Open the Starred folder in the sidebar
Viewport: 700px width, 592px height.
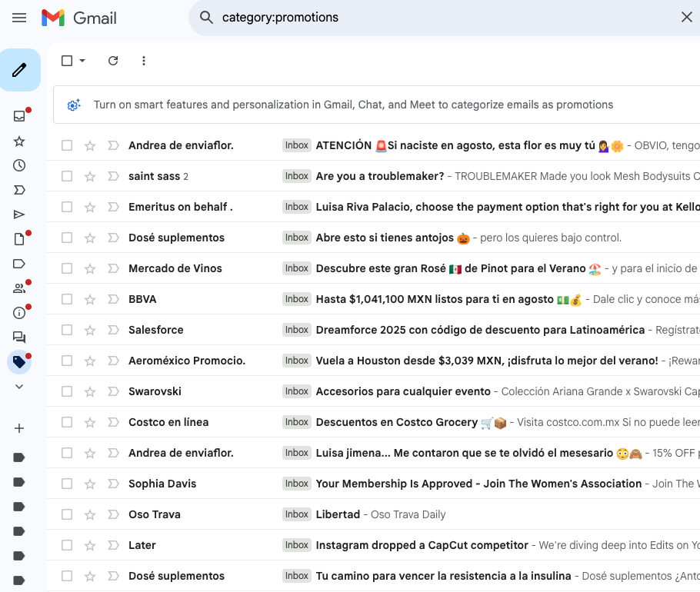pyautogui.click(x=19, y=141)
